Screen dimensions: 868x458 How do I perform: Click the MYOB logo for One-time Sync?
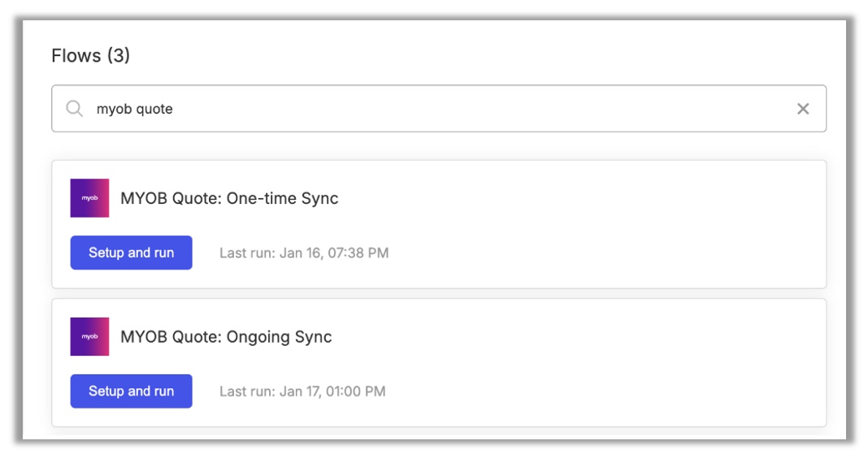89,198
